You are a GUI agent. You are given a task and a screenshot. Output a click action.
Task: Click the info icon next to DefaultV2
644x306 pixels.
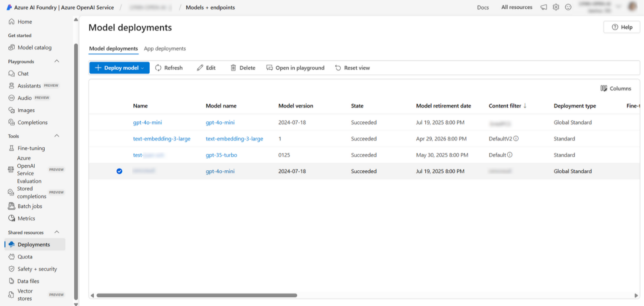516,139
